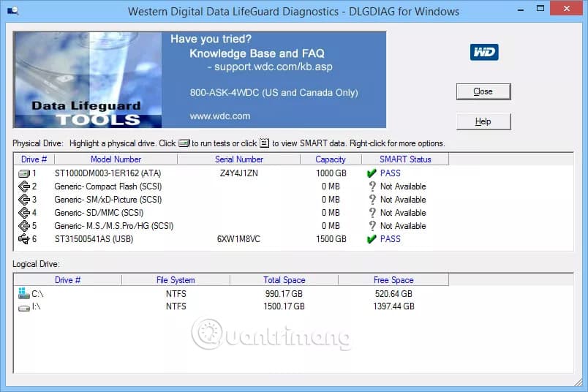Image resolution: width=588 pixels, height=392 pixels.
Task: Click the C:\ Windows drive icon
Action: point(23,293)
